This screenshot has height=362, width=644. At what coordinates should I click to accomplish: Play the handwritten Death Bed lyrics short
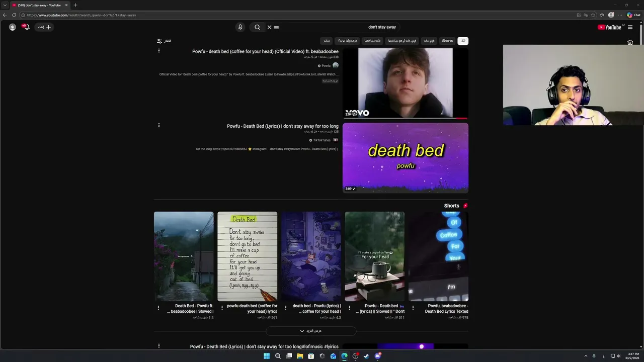[x=247, y=256]
